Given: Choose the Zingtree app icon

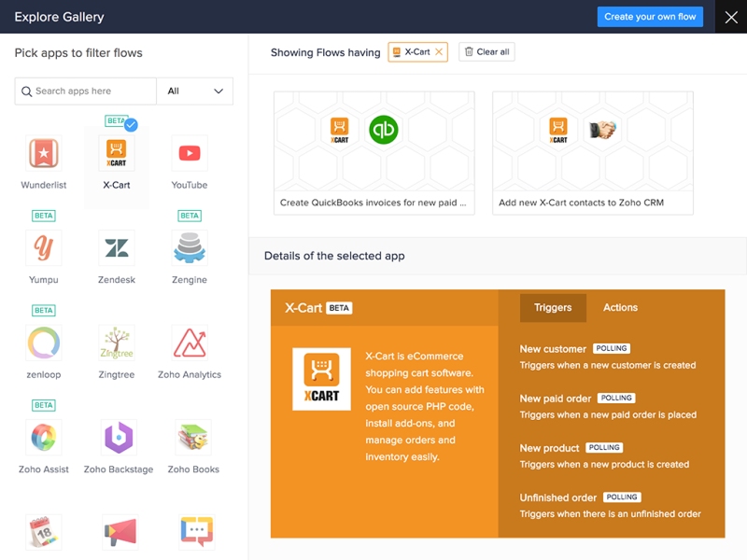Looking at the screenshot, I should click(116, 343).
